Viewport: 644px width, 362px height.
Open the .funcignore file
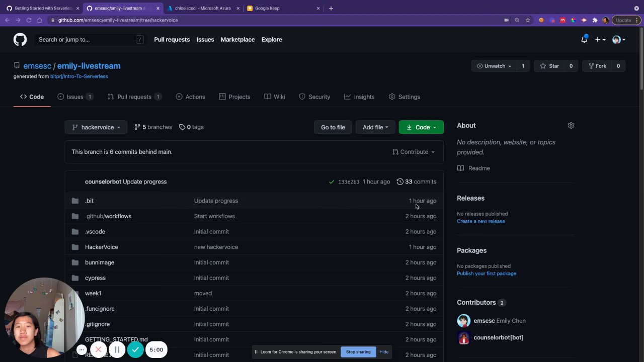100,309
